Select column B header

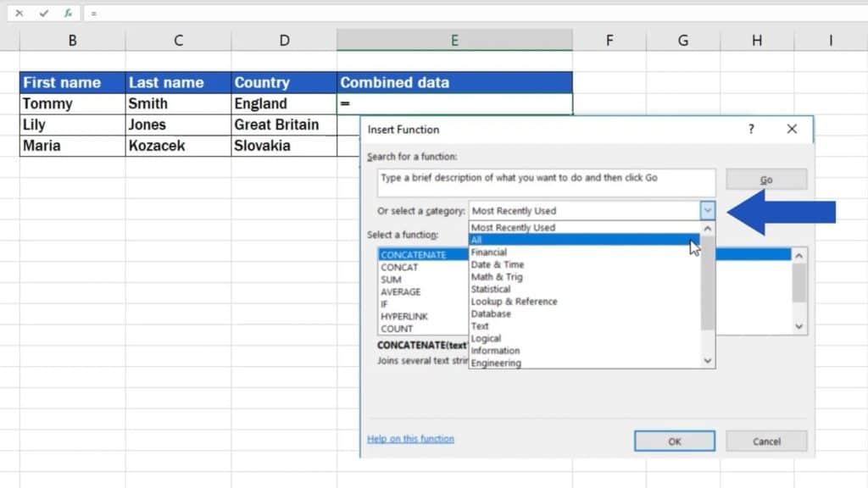point(73,41)
